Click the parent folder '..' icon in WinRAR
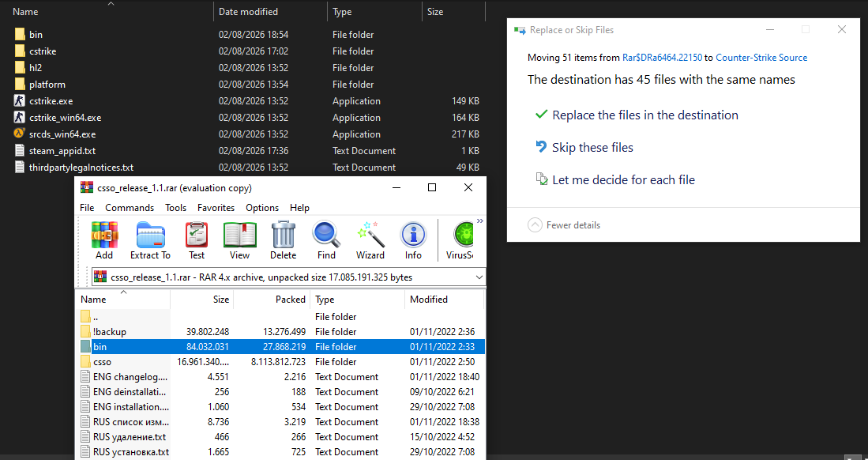The image size is (868, 460). point(85,316)
